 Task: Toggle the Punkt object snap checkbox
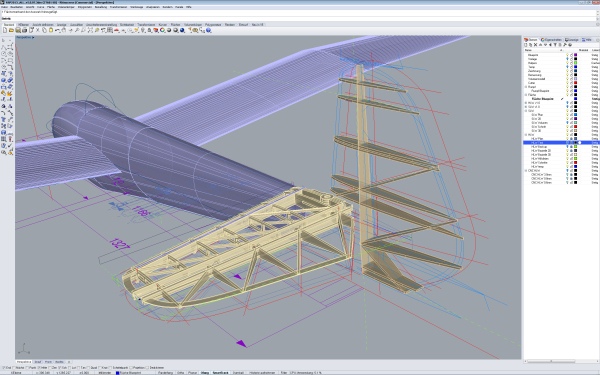[27, 367]
